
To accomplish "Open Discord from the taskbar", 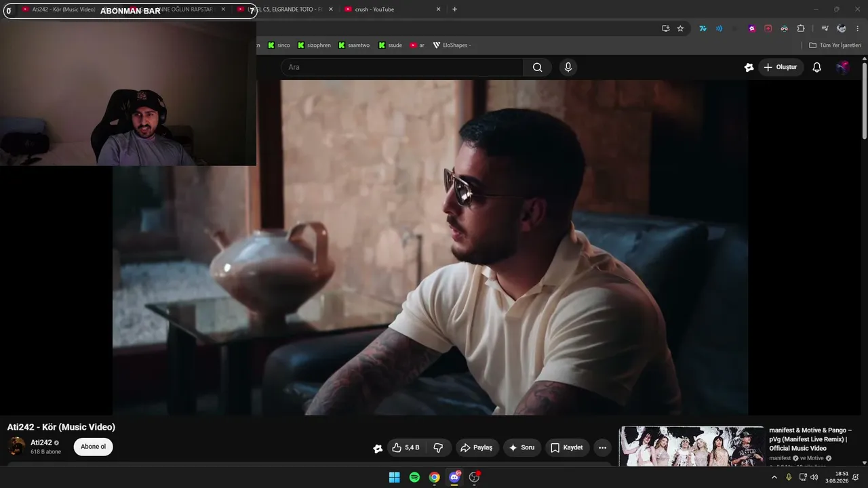I will click(x=454, y=477).
